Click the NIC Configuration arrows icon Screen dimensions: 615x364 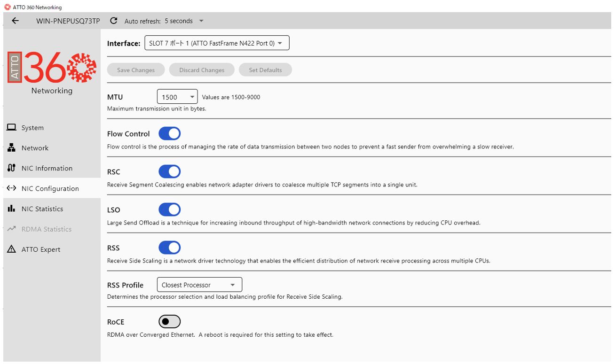point(12,188)
